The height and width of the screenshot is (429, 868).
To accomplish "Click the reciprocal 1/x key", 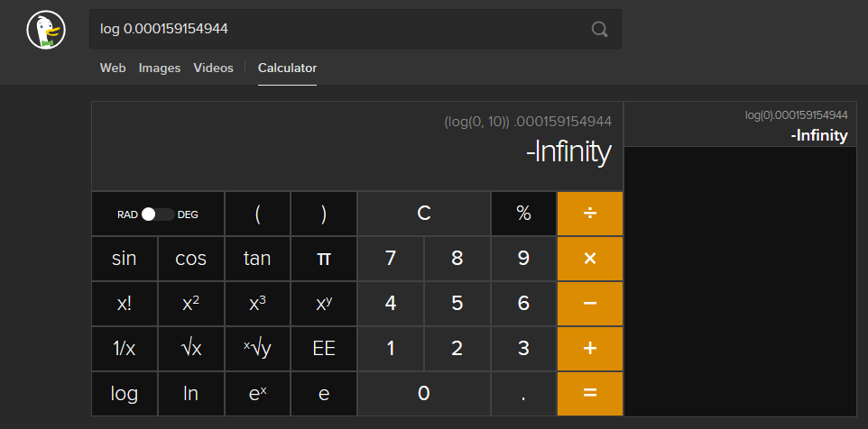I will pyautogui.click(x=125, y=348).
